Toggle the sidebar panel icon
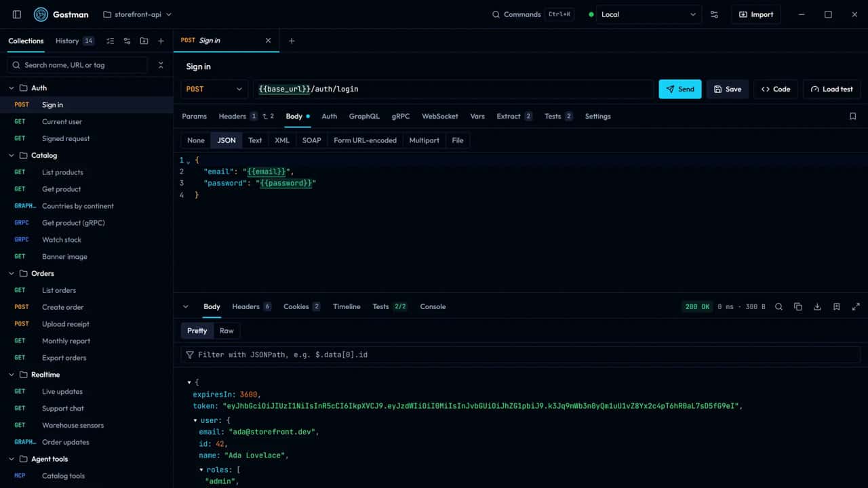 point(17,14)
